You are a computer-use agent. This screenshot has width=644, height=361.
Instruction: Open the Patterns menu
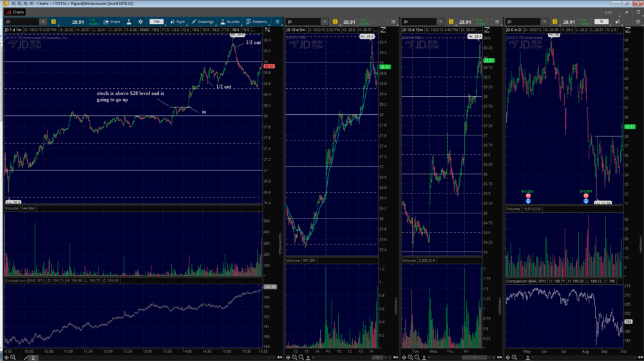click(x=256, y=22)
